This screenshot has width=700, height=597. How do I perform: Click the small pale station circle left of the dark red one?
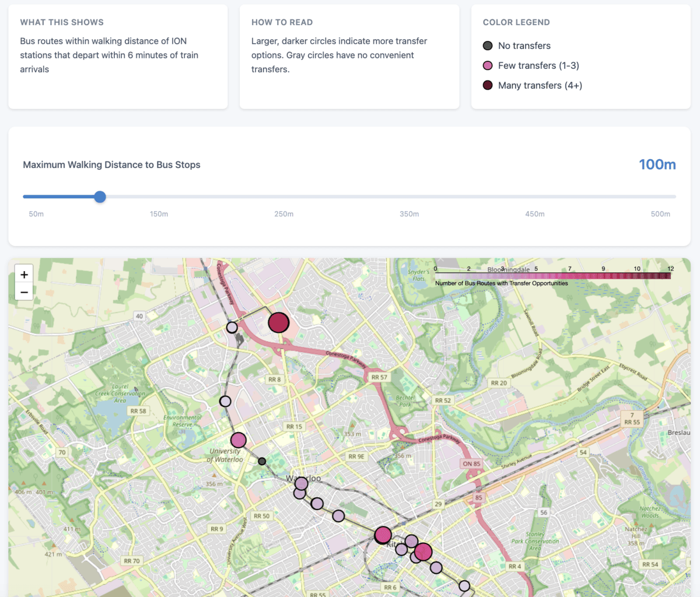[x=232, y=327]
